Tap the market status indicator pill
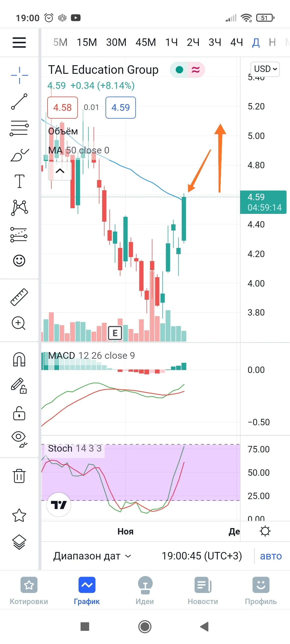The height and width of the screenshot is (644, 290). click(187, 70)
